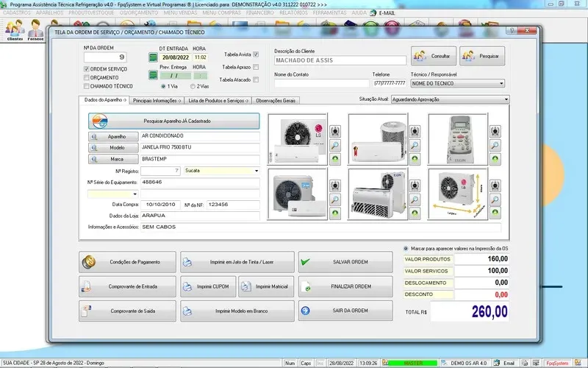588x368 pixels.
Task: Switch to Lista de Produtos e Serviços tab
Action: click(x=218, y=99)
